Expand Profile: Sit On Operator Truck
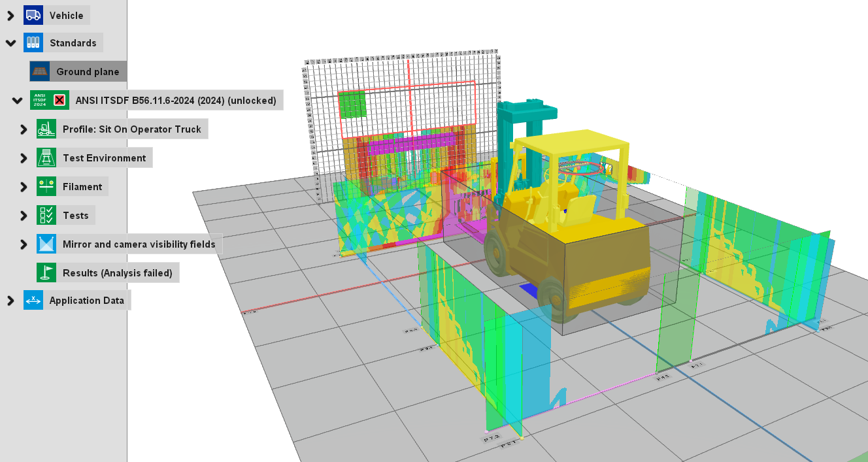 click(24, 129)
